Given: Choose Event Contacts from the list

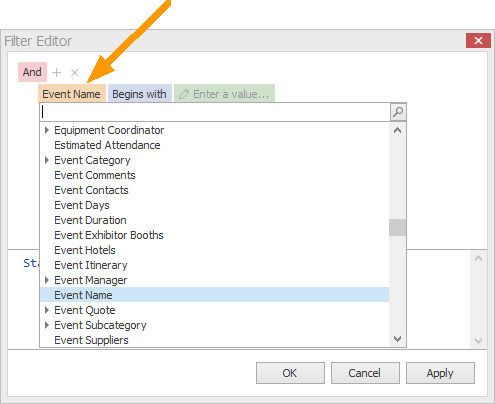Looking at the screenshot, I should pyautogui.click(x=214, y=190).
